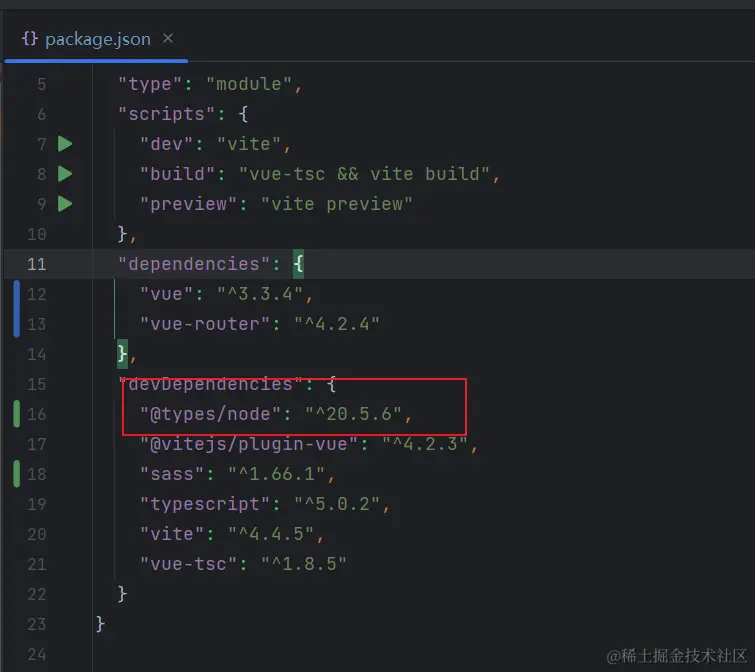Image resolution: width=755 pixels, height=672 pixels.
Task: Click the highlighted closing brace on line 14
Action: pyautogui.click(x=122, y=354)
